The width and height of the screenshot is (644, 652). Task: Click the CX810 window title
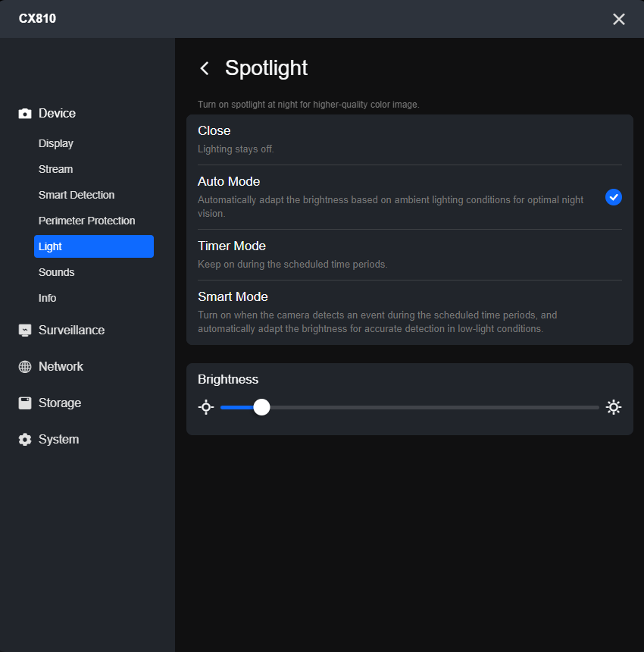[x=37, y=19]
